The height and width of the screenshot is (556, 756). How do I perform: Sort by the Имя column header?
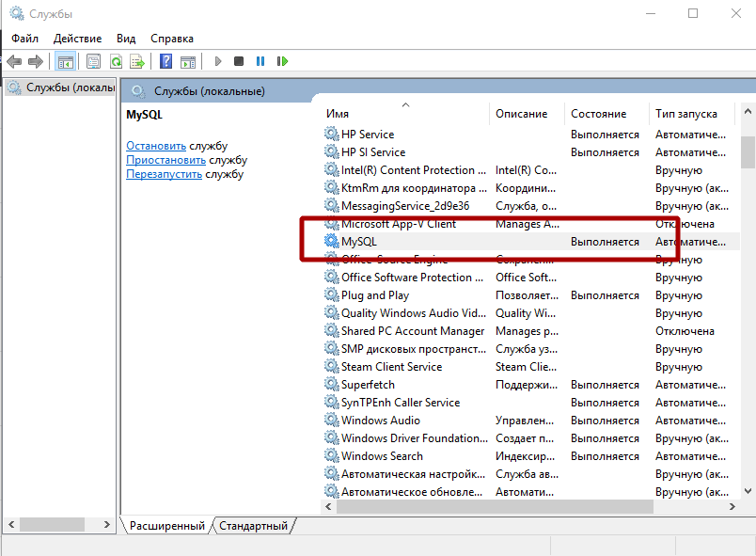click(x=338, y=114)
